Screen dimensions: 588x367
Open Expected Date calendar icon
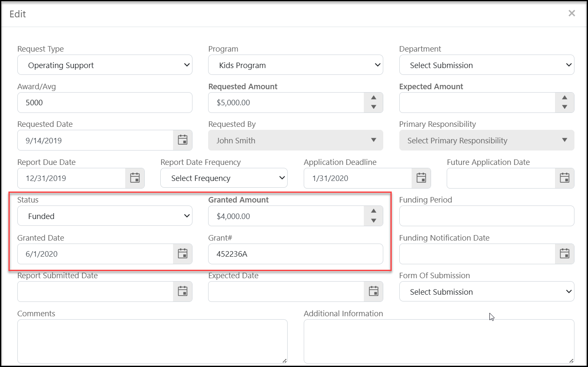374,291
